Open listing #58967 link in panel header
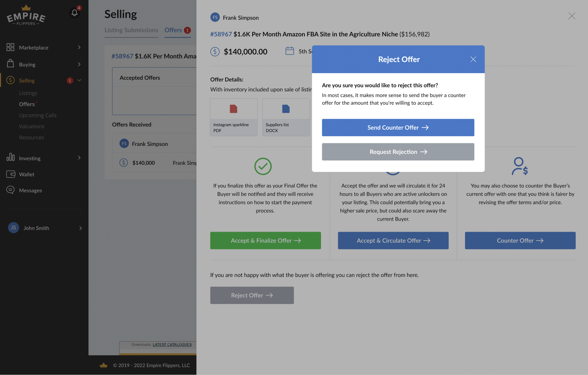This screenshot has height=375, width=588. coord(221,34)
